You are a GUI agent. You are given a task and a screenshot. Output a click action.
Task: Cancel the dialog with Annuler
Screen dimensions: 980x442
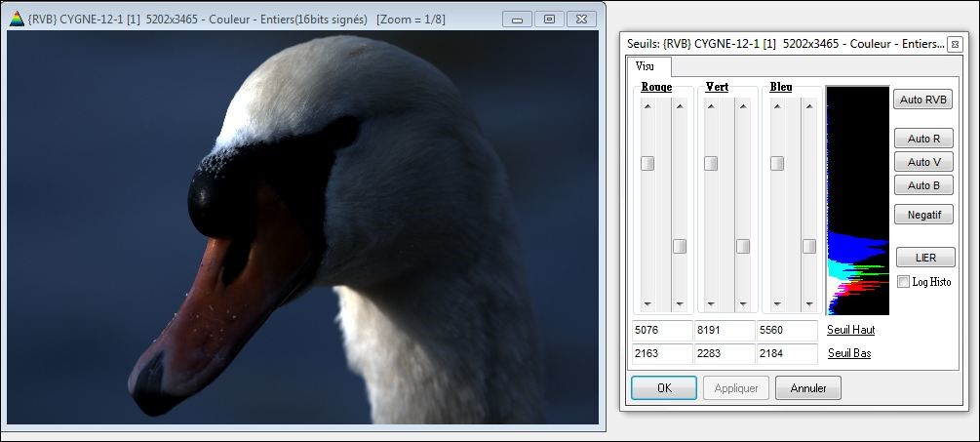(807, 388)
